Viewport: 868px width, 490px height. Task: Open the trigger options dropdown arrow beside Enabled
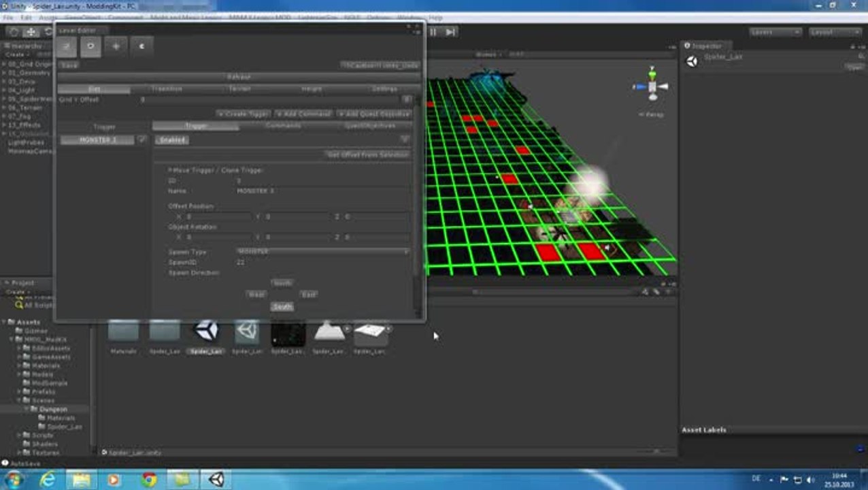(405, 140)
